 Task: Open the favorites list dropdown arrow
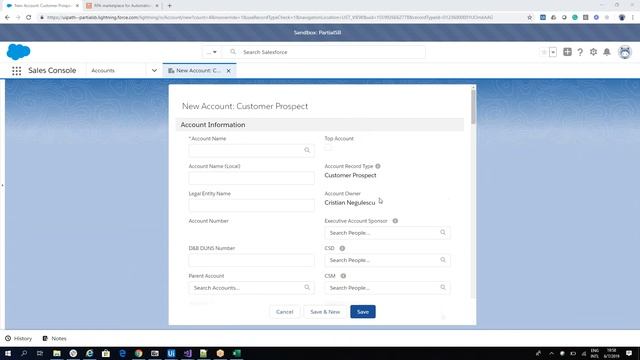tap(553, 52)
